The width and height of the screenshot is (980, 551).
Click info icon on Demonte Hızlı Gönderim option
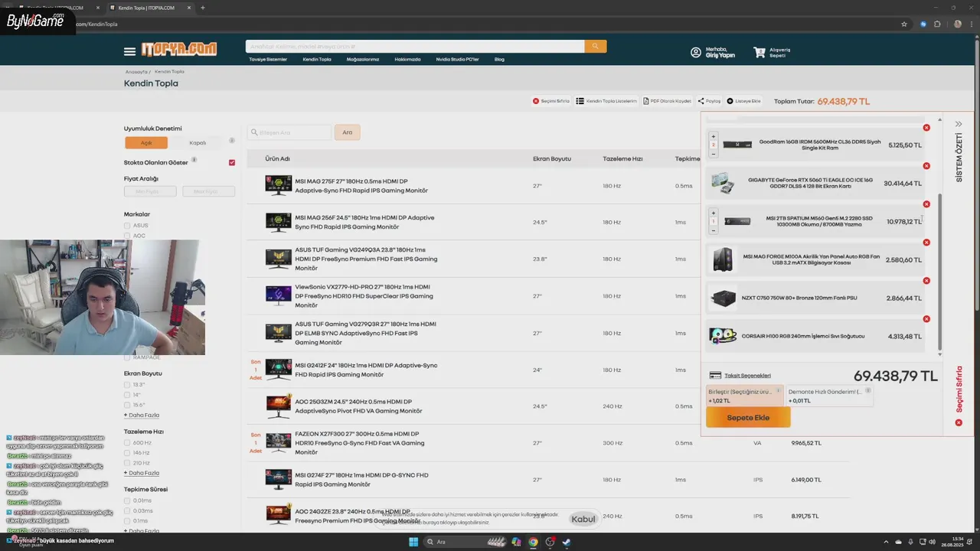point(867,390)
